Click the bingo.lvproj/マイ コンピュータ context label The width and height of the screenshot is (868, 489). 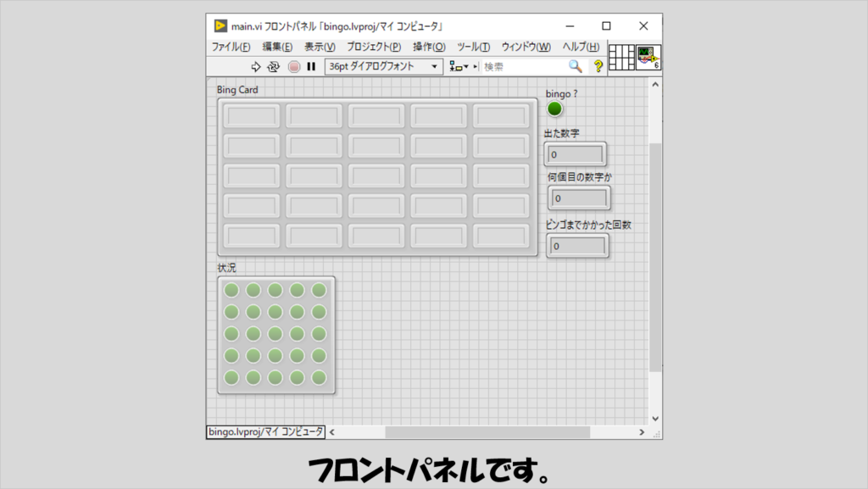(x=265, y=432)
